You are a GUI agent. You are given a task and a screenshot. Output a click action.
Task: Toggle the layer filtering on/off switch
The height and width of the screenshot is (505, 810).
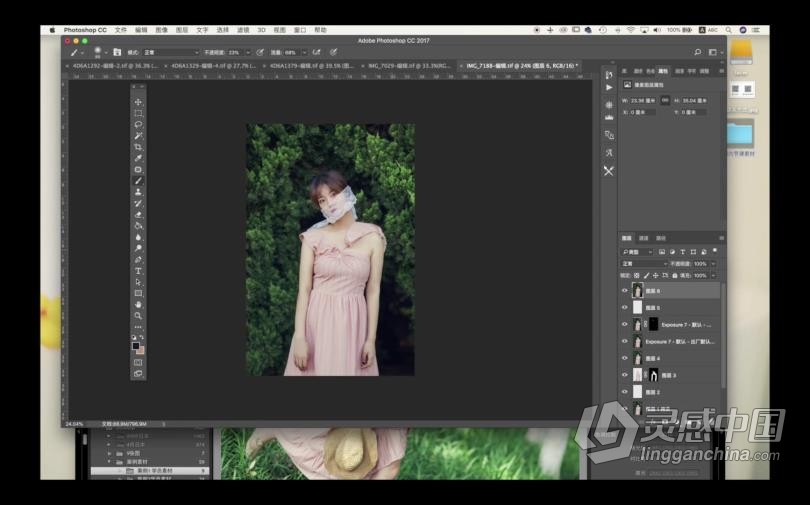[715, 251]
